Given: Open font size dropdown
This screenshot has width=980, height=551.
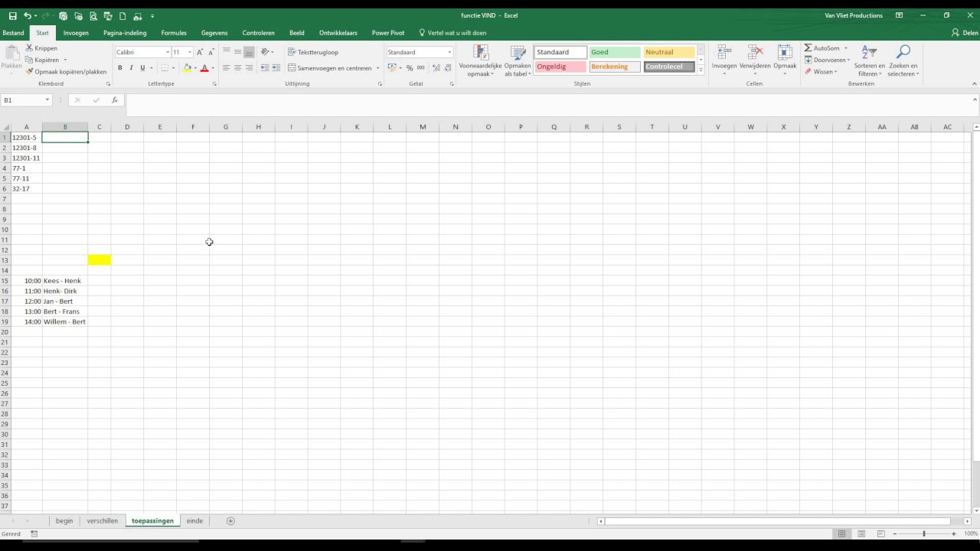Looking at the screenshot, I should 190,52.
